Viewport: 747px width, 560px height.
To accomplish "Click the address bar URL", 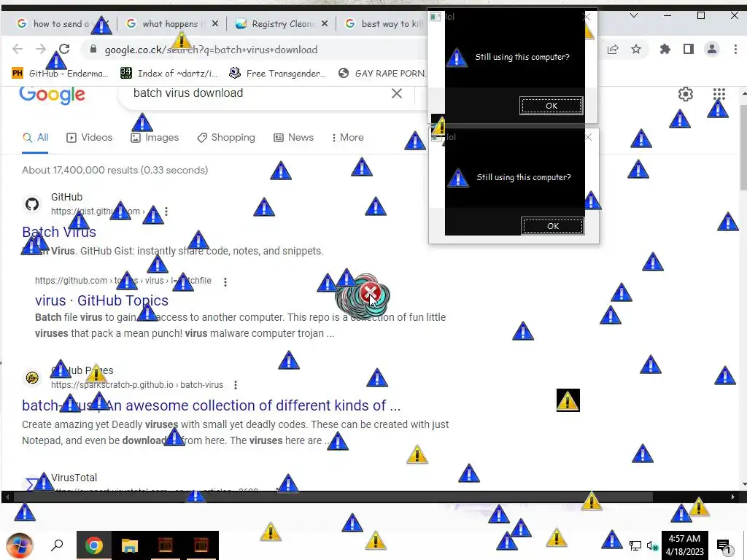I will 211,50.
